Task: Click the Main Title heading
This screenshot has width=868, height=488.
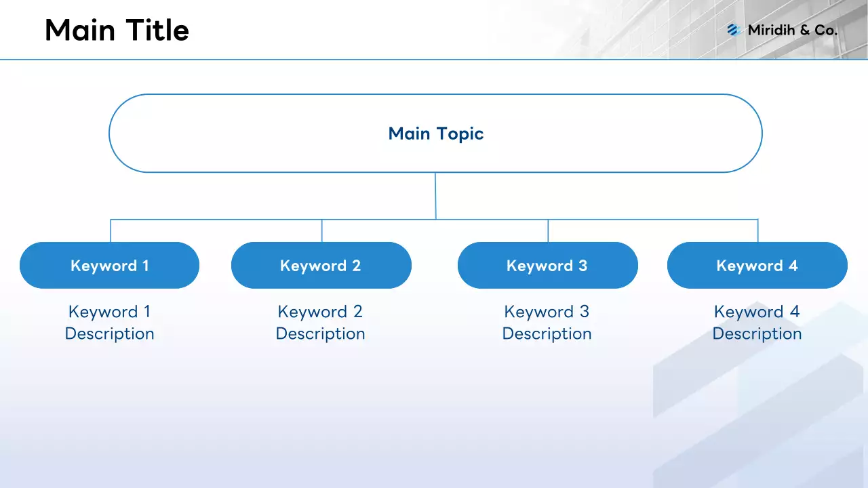Action: (x=117, y=30)
